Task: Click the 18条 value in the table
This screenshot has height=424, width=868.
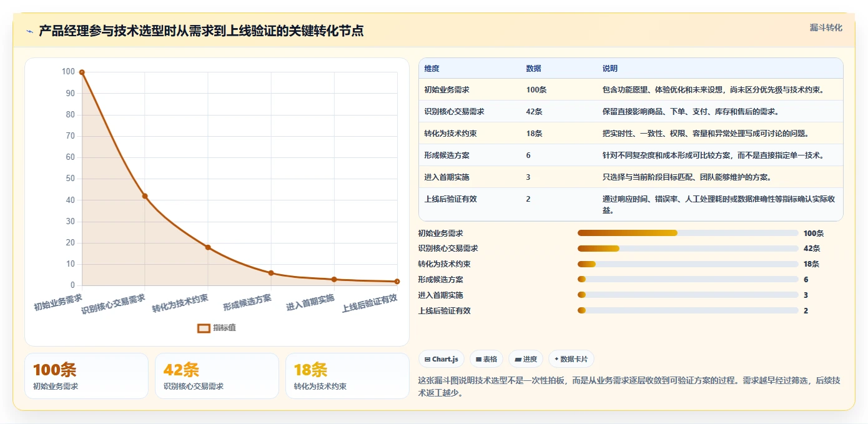Action: click(x=534, y=133)
